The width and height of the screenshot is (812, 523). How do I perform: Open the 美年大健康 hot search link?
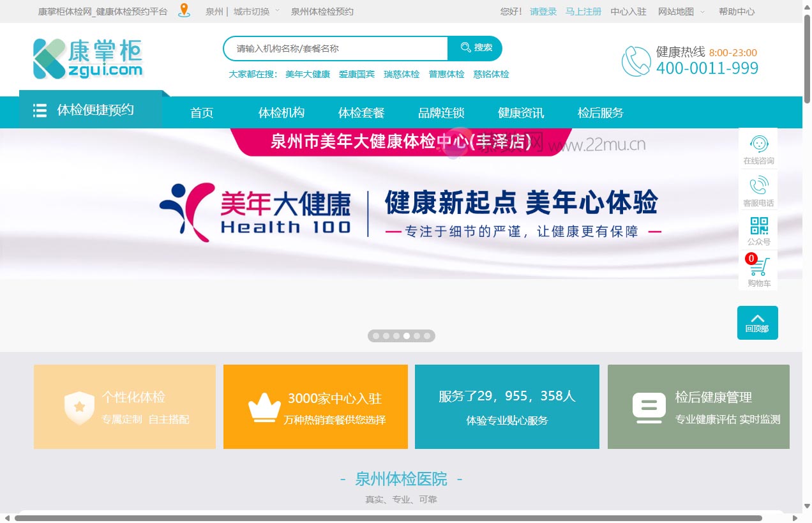point(307,73)
